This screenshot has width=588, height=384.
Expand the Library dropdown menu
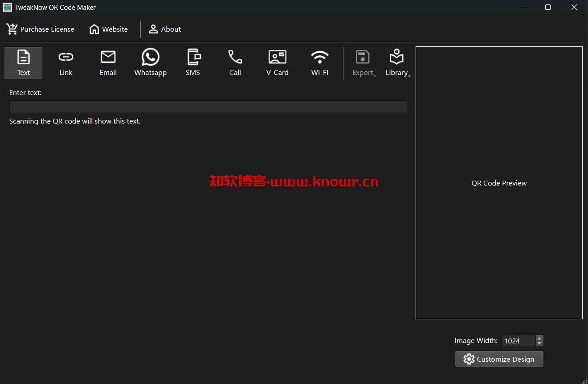[397, 63]
